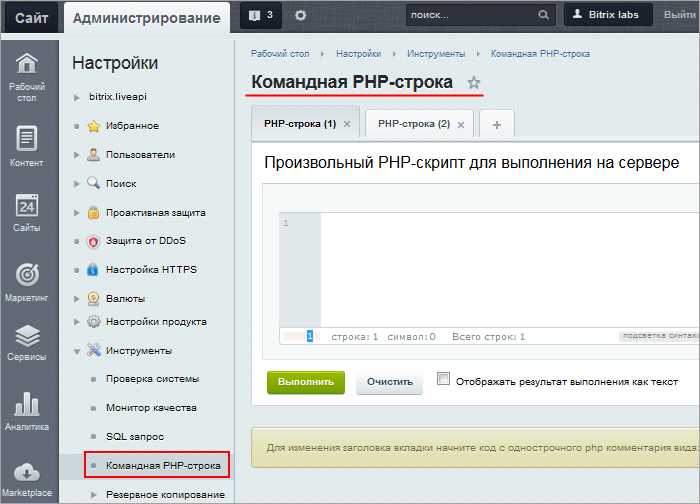The height and width of the screenshot is (504, 700).
Task: Open Проверка системы menu item
Action: (x=152, y=379)
